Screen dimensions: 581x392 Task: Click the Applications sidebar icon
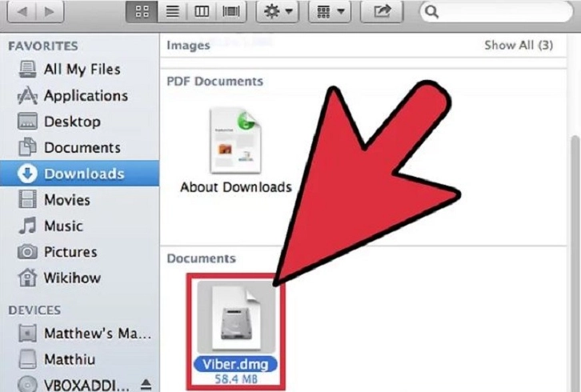(x=27, y=95)
